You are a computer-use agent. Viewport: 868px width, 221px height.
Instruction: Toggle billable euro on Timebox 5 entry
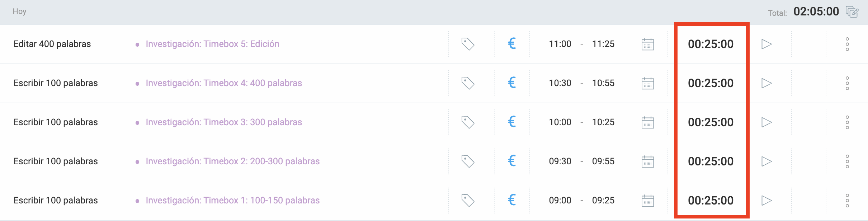coord(512,44)
